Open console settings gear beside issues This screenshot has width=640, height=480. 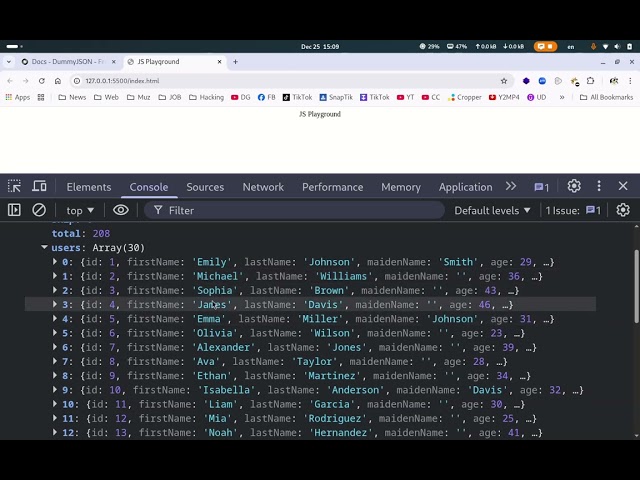[x=623, y=210]
